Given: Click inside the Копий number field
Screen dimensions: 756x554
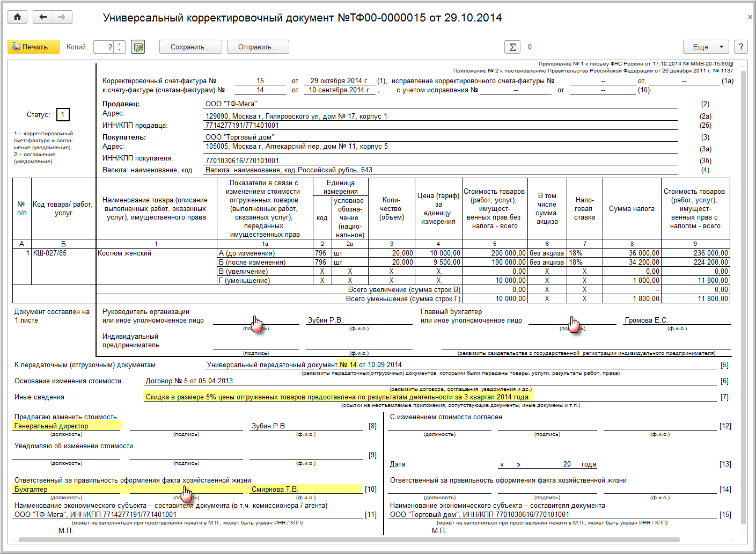Looking at the screenshot, I should 104,47.
